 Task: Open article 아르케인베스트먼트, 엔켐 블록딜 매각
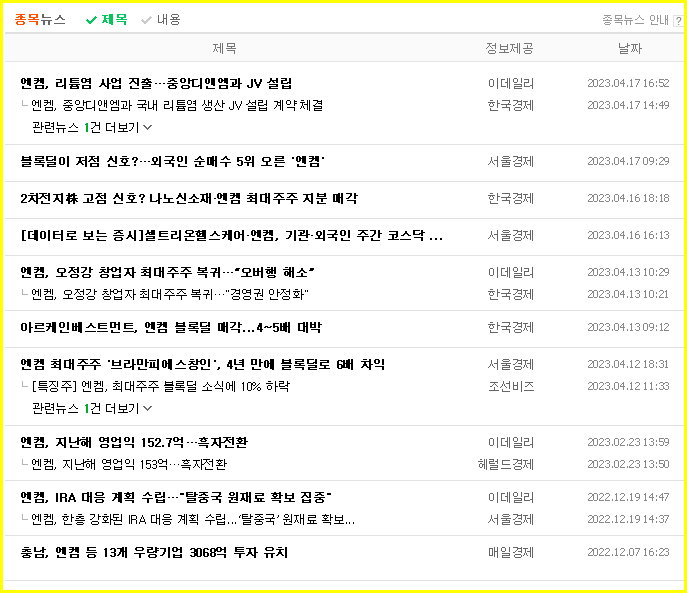(171, 327)
